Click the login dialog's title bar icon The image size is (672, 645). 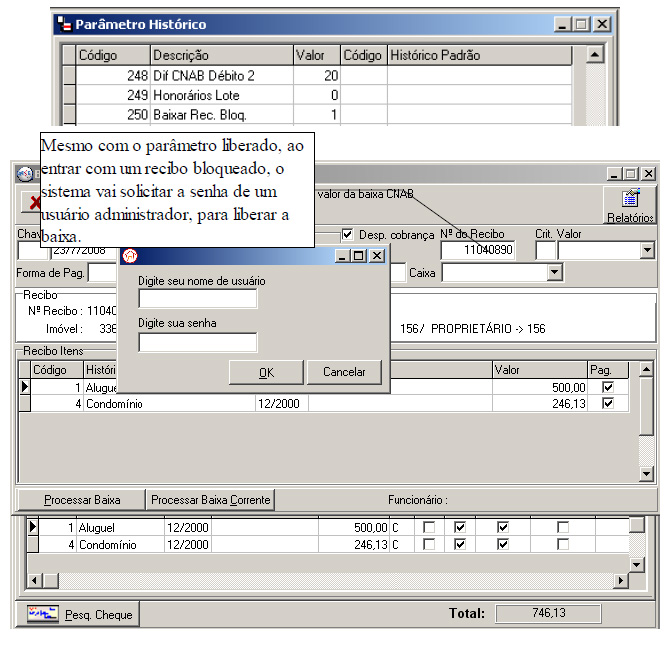click(129, 256)
